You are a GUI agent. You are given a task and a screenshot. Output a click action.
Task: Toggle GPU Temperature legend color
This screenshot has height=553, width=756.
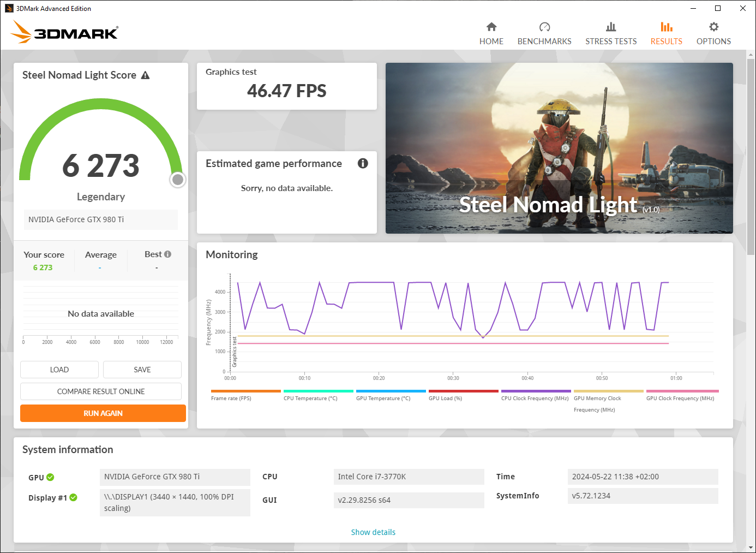pyautogui.click(x=391, y=391)
